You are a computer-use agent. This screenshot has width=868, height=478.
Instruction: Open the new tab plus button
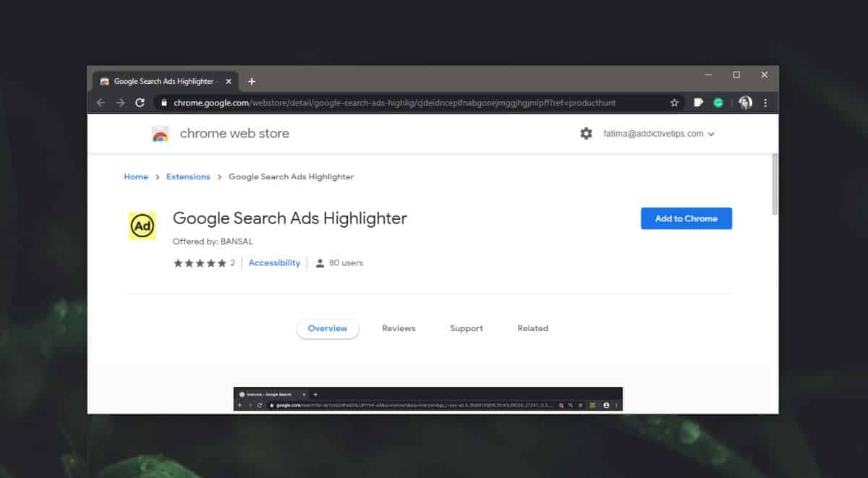pyautogui.click(x=252, y=81)
